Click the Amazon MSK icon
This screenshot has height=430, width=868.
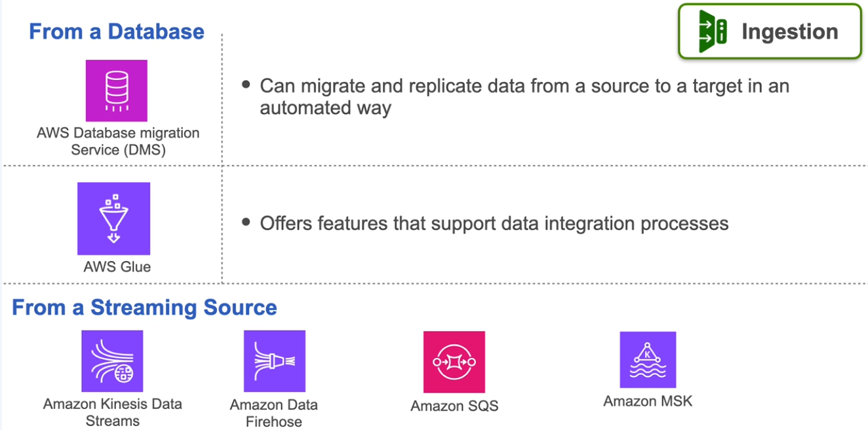coord(648,359)
